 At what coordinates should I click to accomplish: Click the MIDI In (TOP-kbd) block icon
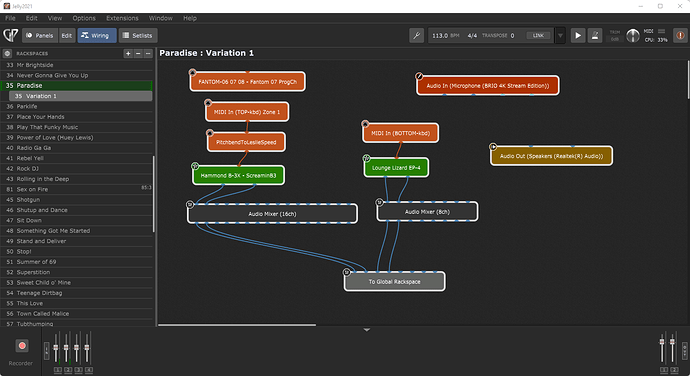208,103
